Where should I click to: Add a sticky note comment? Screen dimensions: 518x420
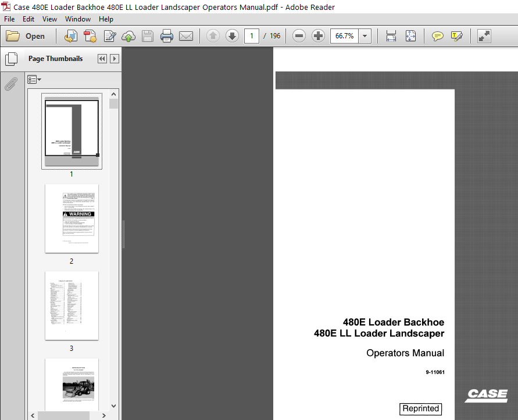(x=438, y=36)
